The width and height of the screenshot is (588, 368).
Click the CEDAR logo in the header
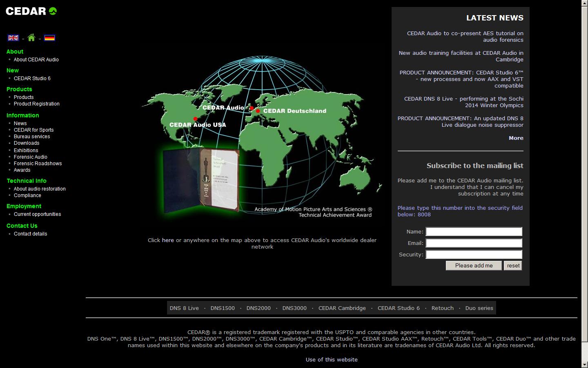click(x=31, y=11)
